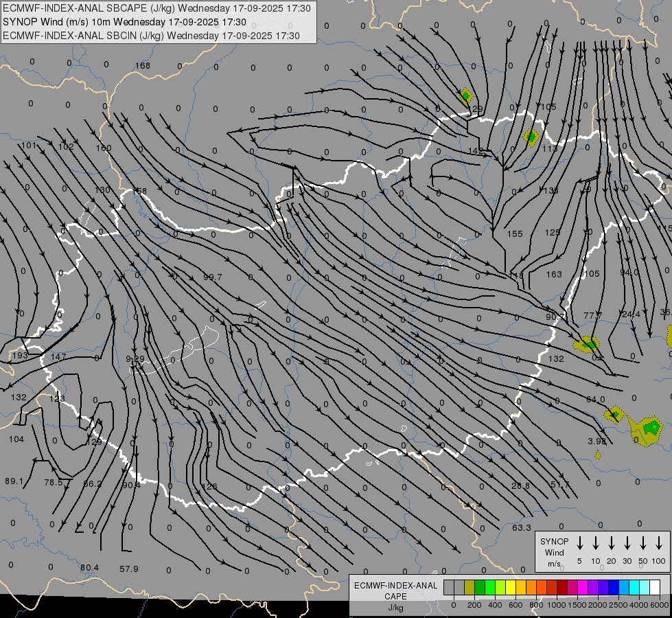Pick the olive swatch in the CAPE colour scale
The height and width of the screenshot is (618, 672).
470,588
